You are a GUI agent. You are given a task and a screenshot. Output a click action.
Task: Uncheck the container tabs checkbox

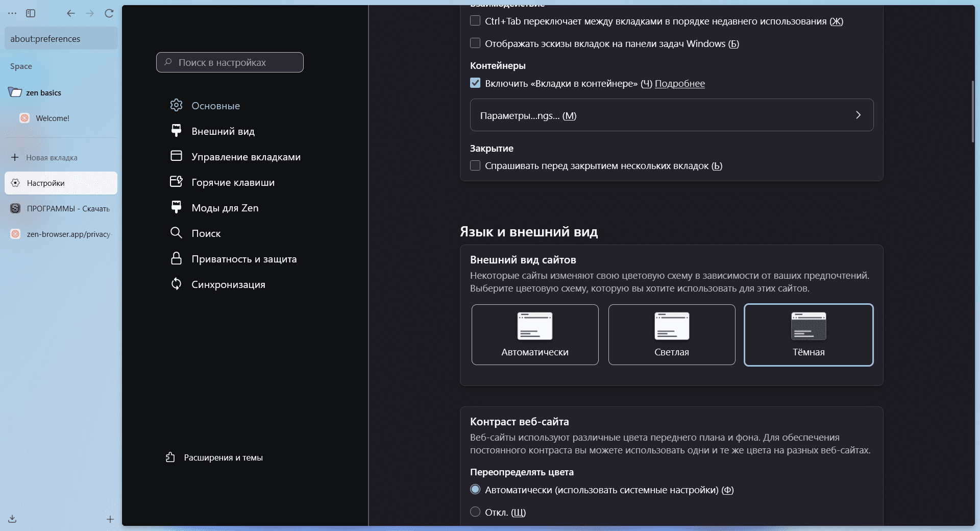click(x=475, y=83)
